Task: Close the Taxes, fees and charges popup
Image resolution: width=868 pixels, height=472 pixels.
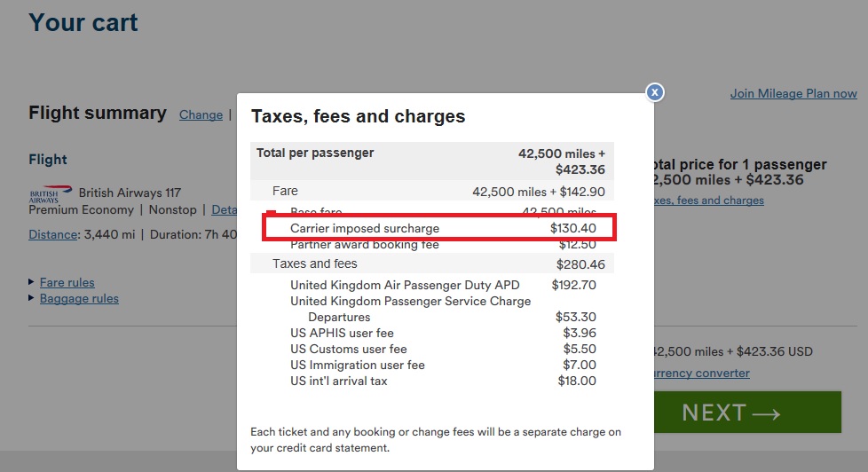Action: [x=655, y=92]
